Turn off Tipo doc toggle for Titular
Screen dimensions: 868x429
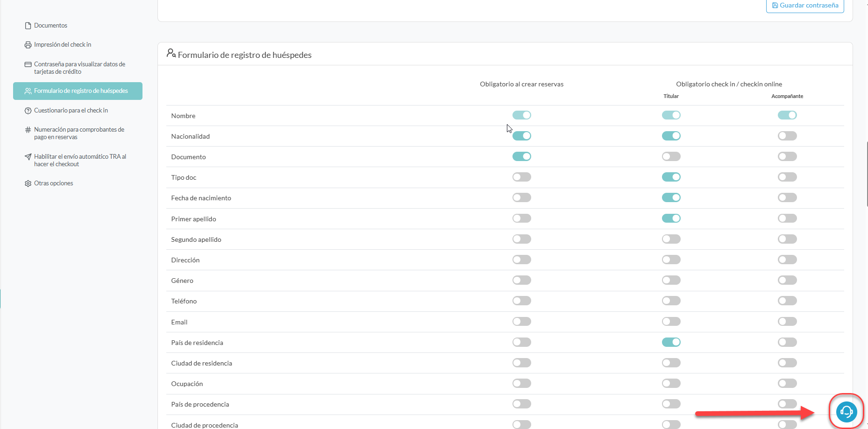[x=671, y=177]
